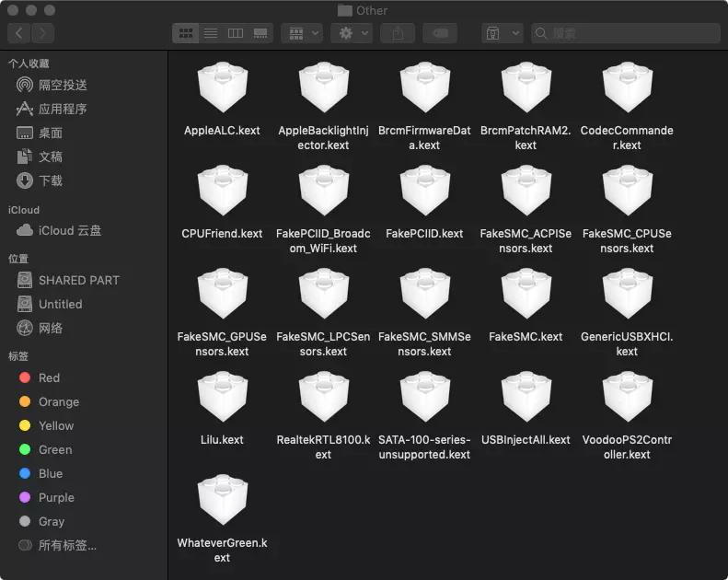Open the gear action menu
This screenshot has width=728, height=580.
(x=352, y=33)
